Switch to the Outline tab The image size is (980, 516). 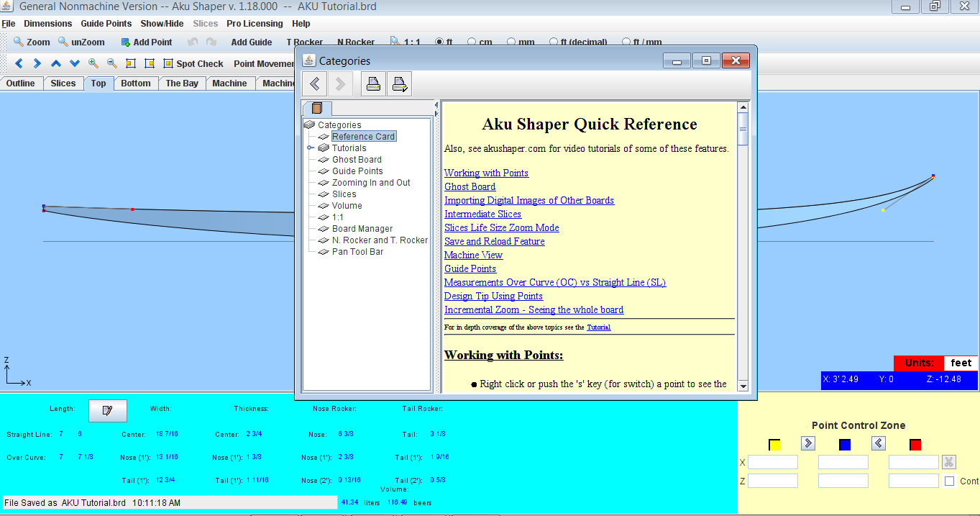pyautogui.click(x=21, y=83)
